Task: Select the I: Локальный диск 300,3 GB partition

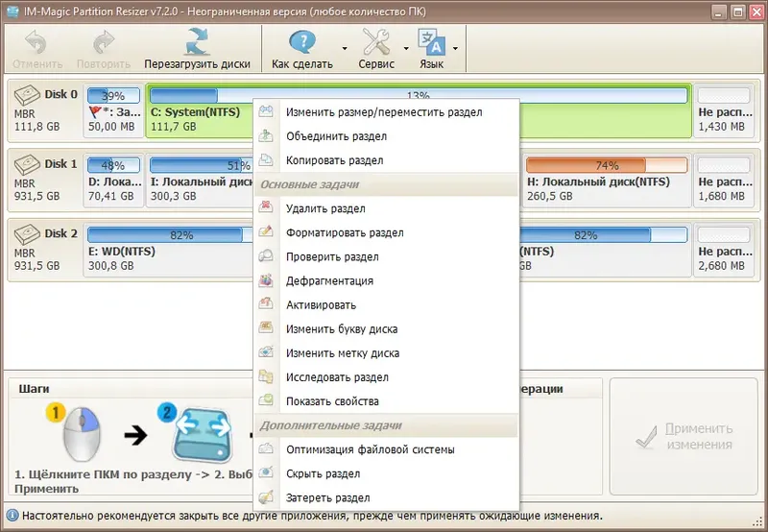Action: (200, 180)
